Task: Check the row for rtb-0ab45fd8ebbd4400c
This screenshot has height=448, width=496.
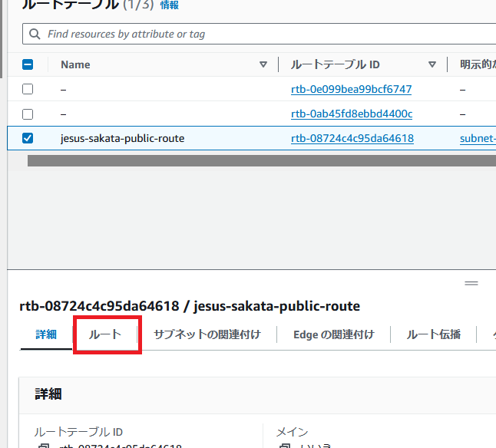Action: click(28, 114)
